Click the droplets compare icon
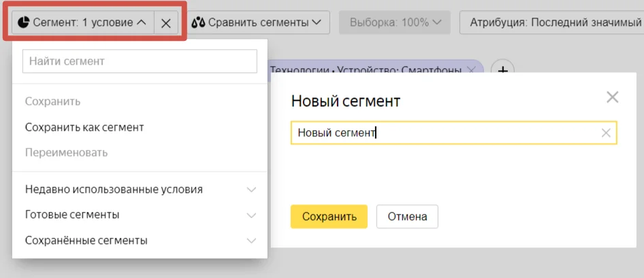The image size is (644, 278). [x=198, y=22]
